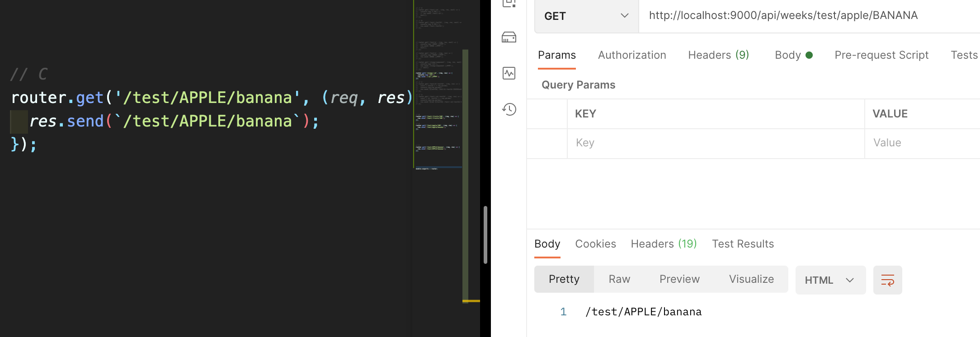Open the GET method dropdown

[586, 16]
